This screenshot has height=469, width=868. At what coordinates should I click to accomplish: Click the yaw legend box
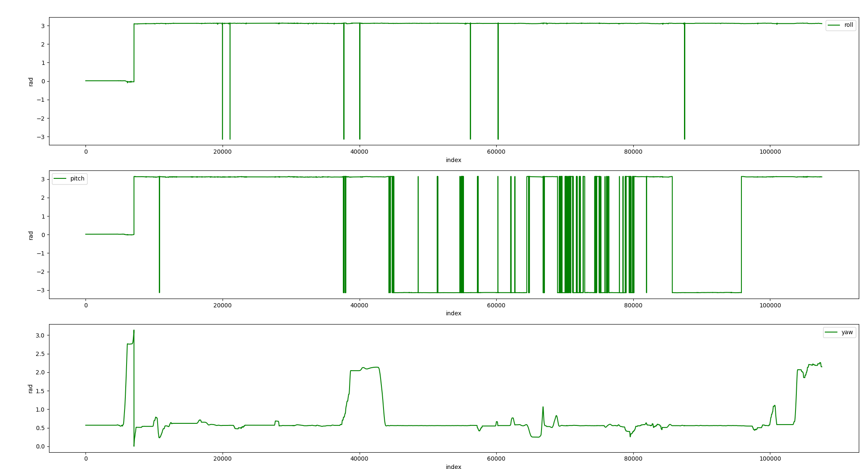point(839,332)
